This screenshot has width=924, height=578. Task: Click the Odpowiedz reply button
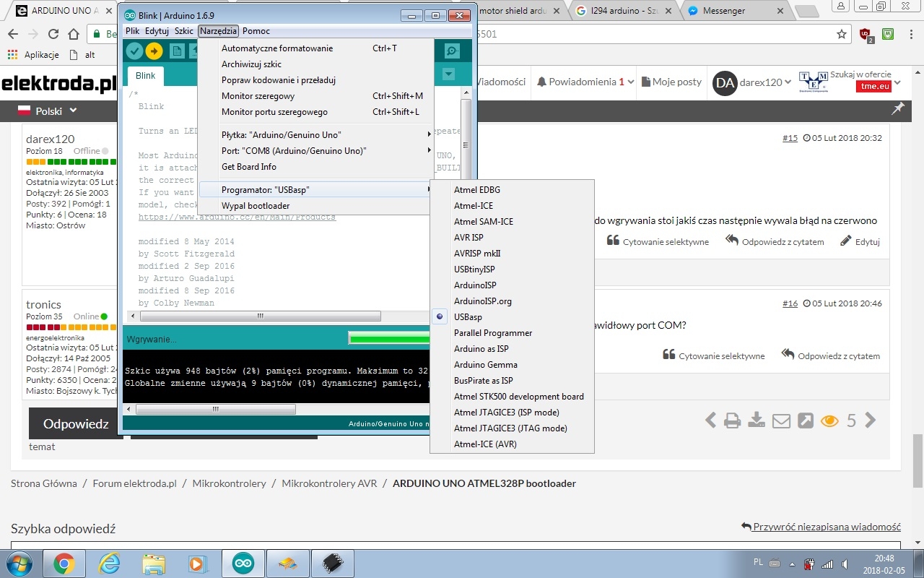pos(76,424)
